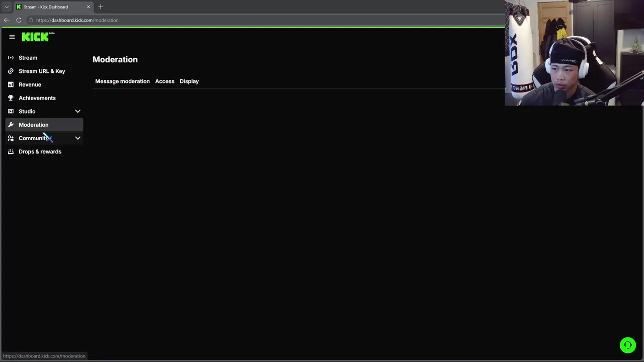This screenshot has width=644, height=362.
Task: Go to the Revenue page
Action: tap(44, 84)
